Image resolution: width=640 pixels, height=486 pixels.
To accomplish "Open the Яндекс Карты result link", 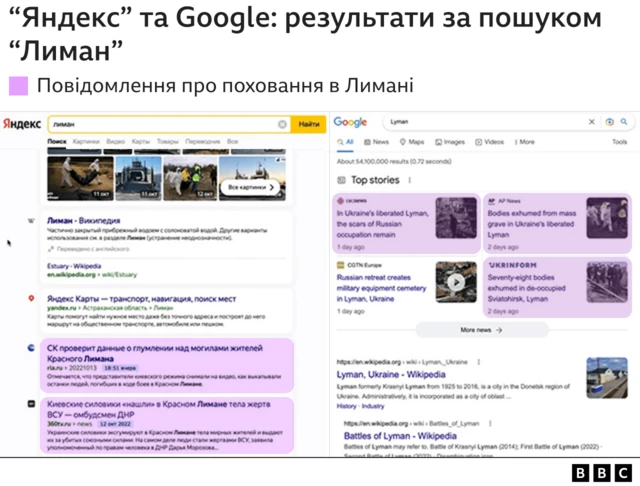I will pyautogui.click(x=141, y=299).
